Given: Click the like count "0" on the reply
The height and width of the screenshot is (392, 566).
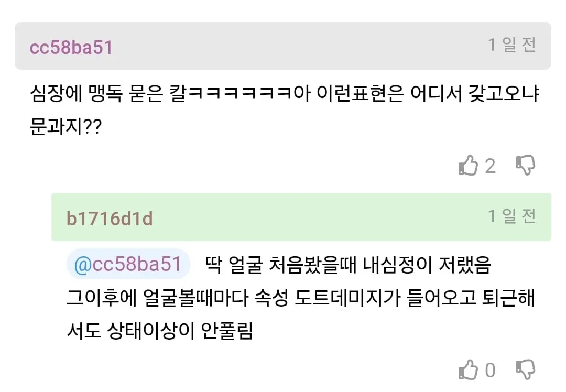Looking at the screenshot, I should pyautogui.click(x=490, y=371).
